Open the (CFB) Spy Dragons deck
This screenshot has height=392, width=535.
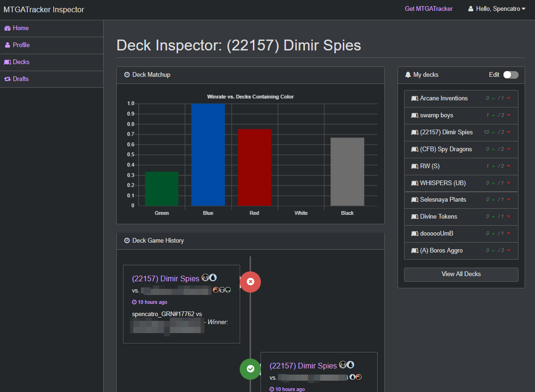(x=461, y=149)
